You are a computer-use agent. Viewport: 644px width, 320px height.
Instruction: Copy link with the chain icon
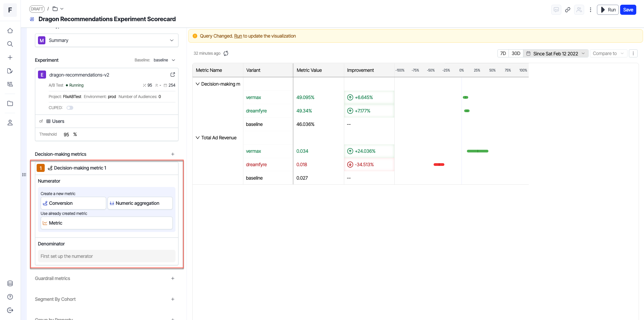click(568, 10)
